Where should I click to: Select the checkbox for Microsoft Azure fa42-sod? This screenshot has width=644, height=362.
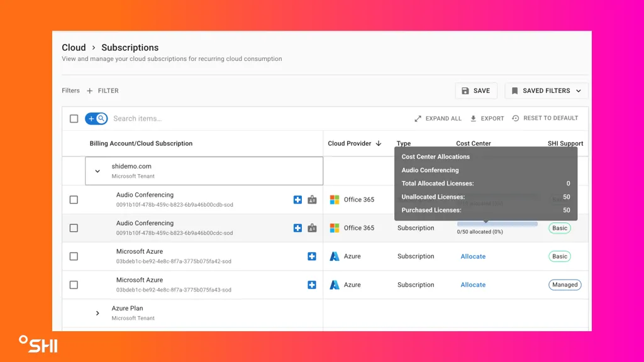(74, 256)
